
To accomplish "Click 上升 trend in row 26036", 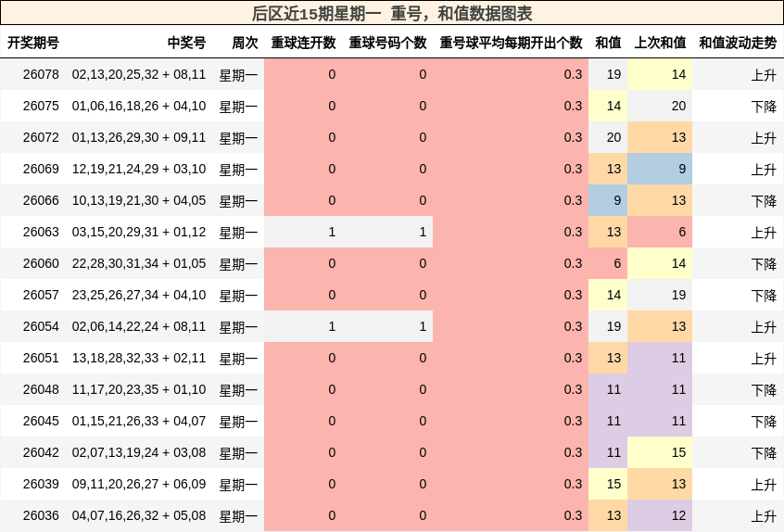I will [x=764, y=516].
